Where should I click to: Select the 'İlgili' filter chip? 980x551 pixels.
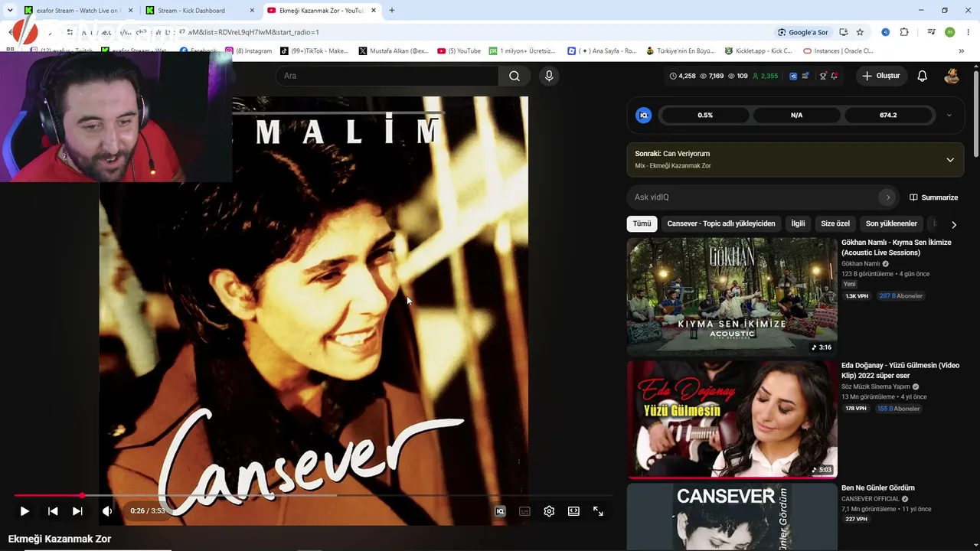(x=798, y=223)
